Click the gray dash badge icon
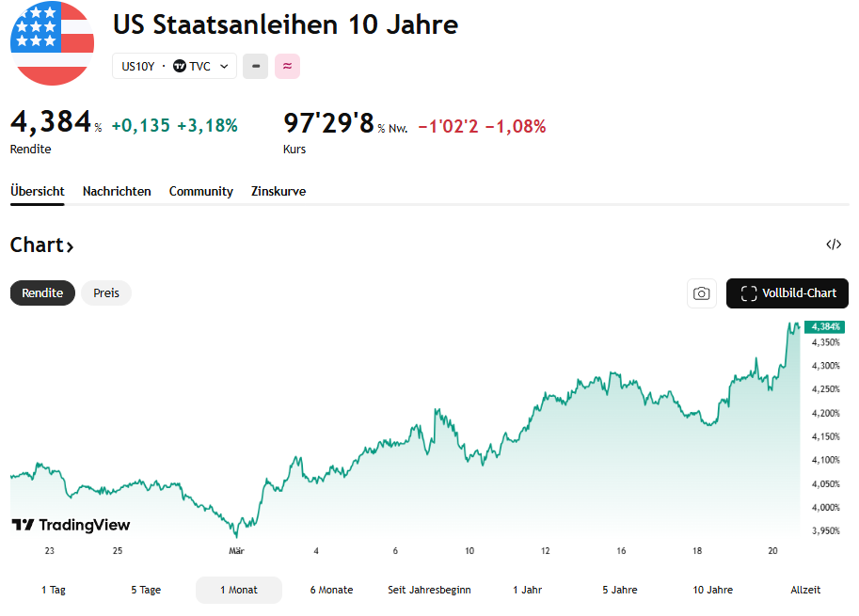This screenshot has height=616, width=859. coord(255,67)
